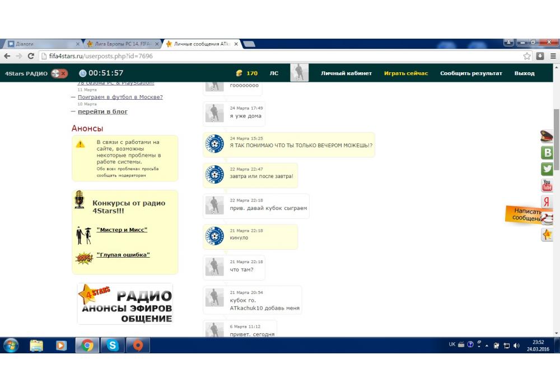Image resolution: width=560 pixels, height=392 pixels.
Task: Click the Yandex 'Я' icon
Action: (547, 202)
